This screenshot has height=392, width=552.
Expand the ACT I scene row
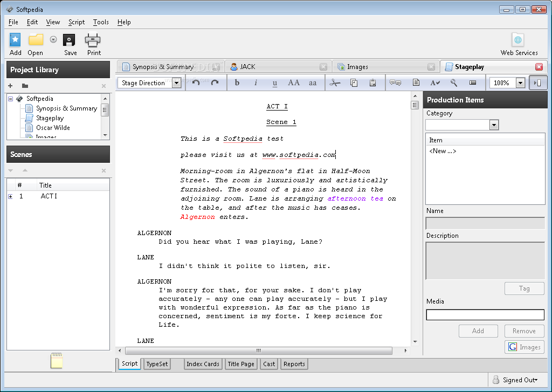10,196
